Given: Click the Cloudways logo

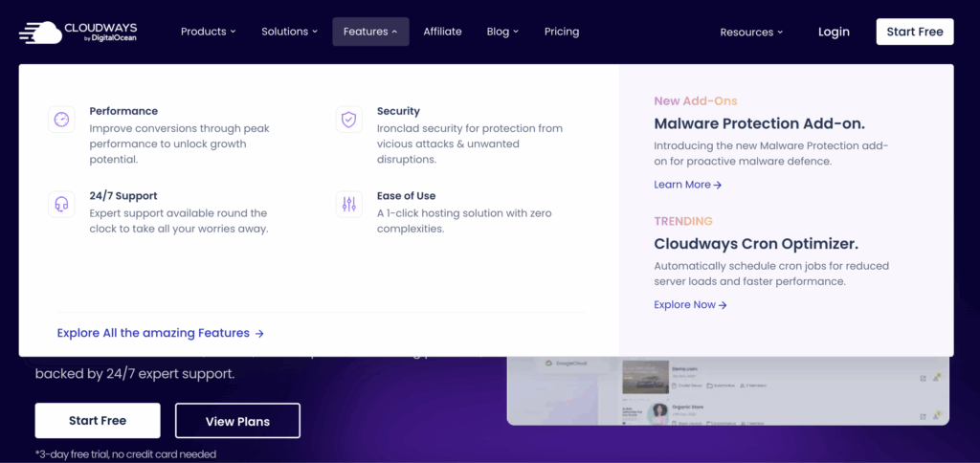Looking at the screenshot, I should pos(78,32).
